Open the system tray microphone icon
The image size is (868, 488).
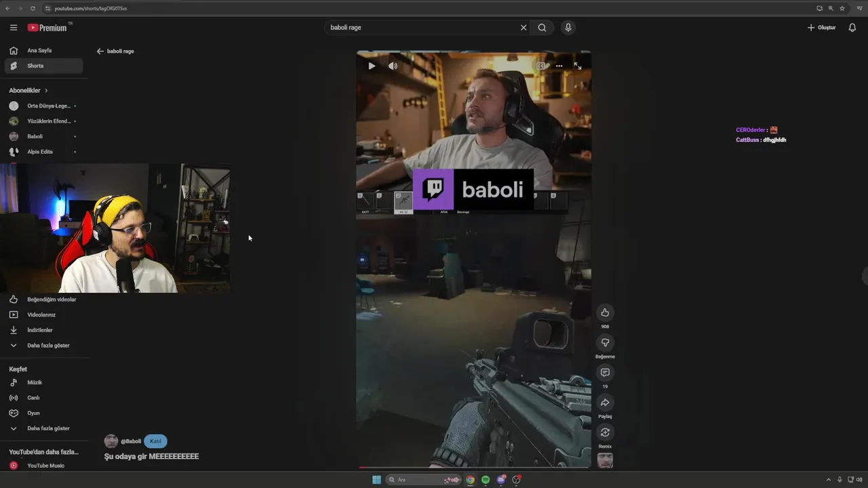pyautogui.click(x=840, y=480)
